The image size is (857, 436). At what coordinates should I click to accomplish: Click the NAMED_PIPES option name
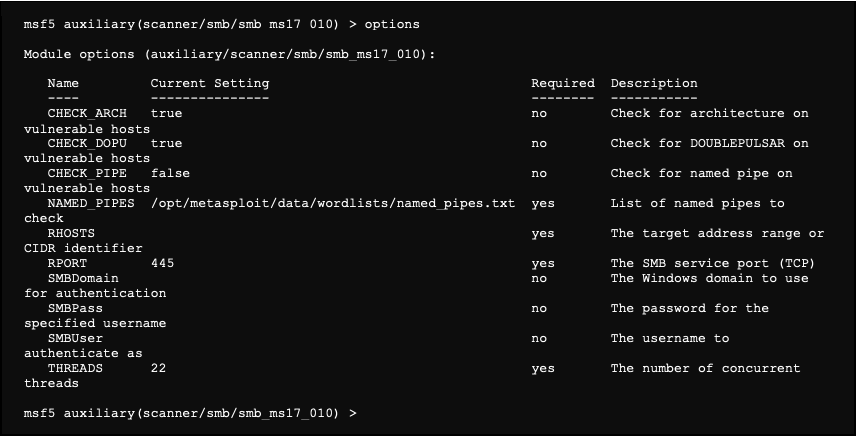point(91,204)
